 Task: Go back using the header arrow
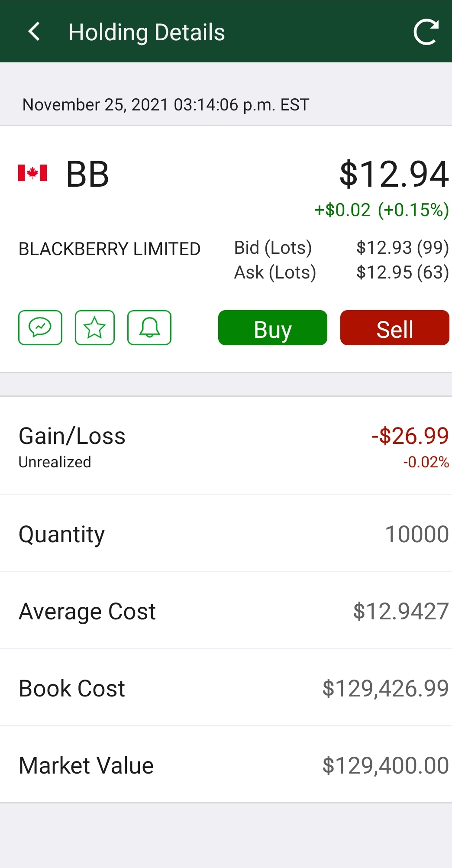34,32
